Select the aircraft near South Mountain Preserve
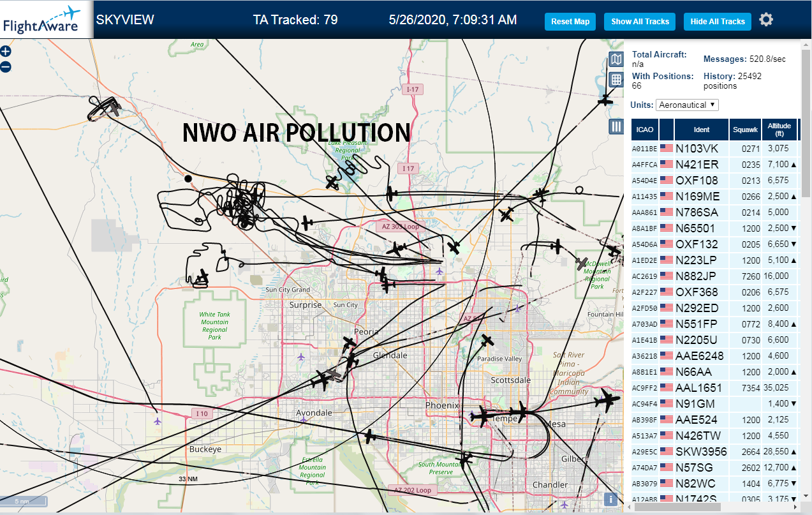The width and height of the screenshot is (812, 515). pyautogui.click(x=464, y=458)
